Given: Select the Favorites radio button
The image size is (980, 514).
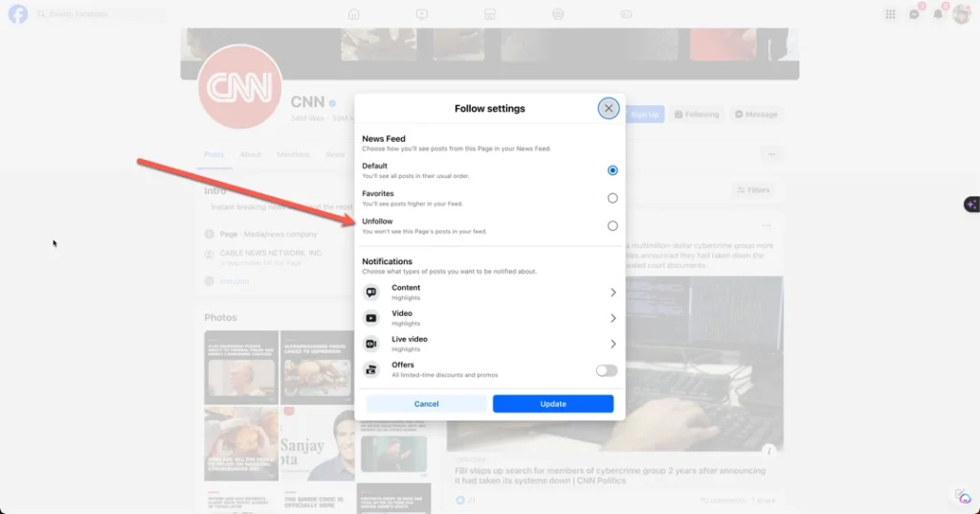Looking at the screenshot, I should pos(612,198).
